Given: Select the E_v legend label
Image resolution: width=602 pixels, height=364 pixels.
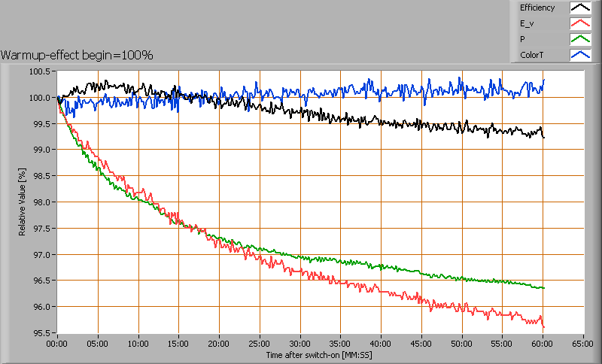Looking at the screenshot, I should tap(526, 24).
